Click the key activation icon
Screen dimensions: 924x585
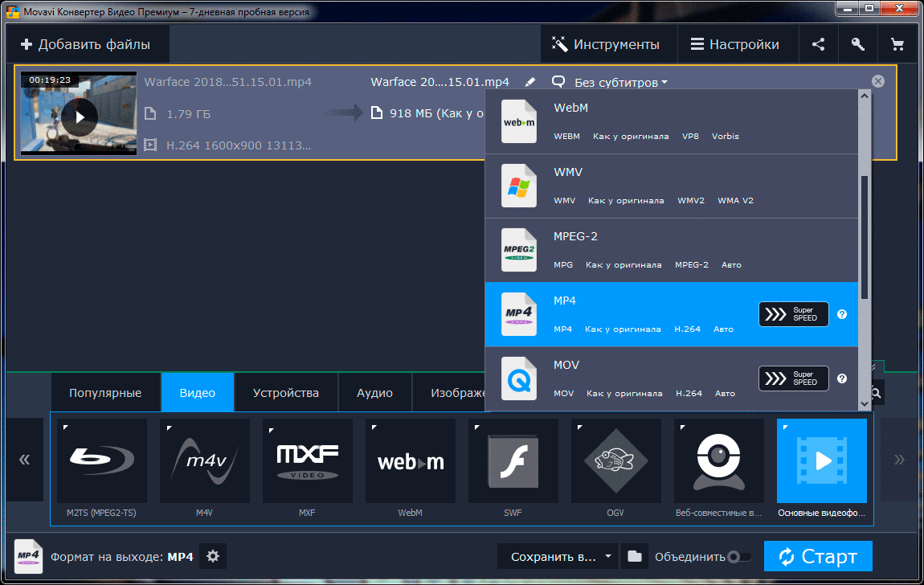click(x=857, y=44)
